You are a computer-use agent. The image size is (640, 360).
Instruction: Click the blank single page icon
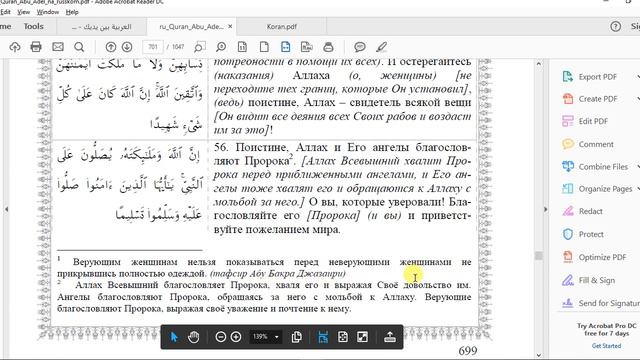(264, 47)
